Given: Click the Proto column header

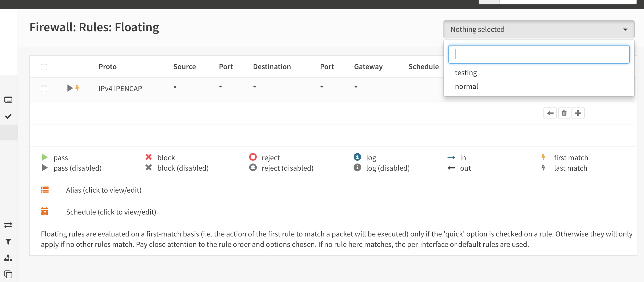Looking at the screenshot, I should click(108, 67).
